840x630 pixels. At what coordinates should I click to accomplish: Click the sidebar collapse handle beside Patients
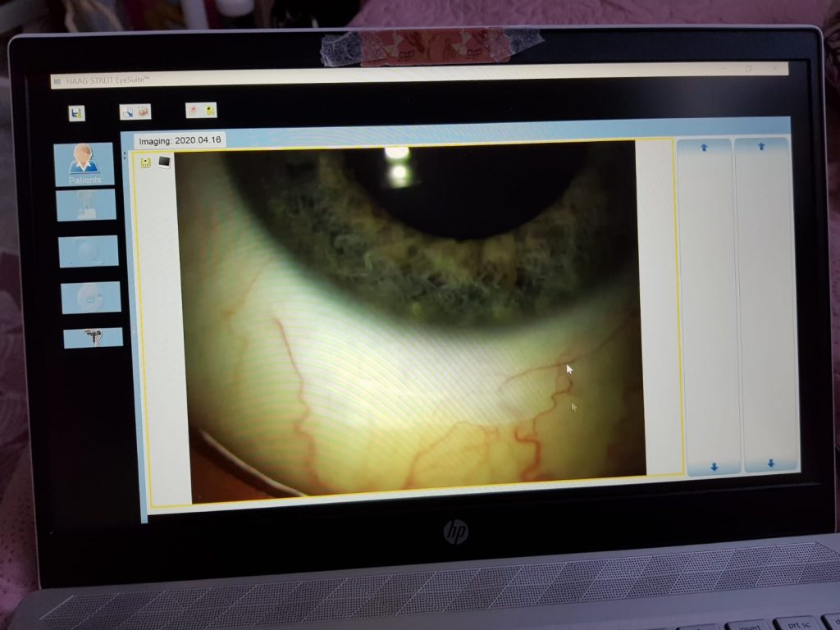click(x=125, y=156)
